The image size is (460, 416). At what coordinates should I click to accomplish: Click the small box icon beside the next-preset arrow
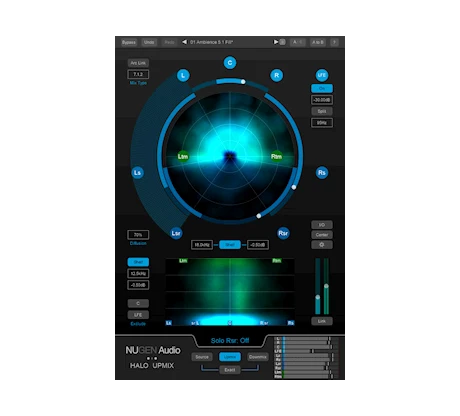(x=282, y=42)
